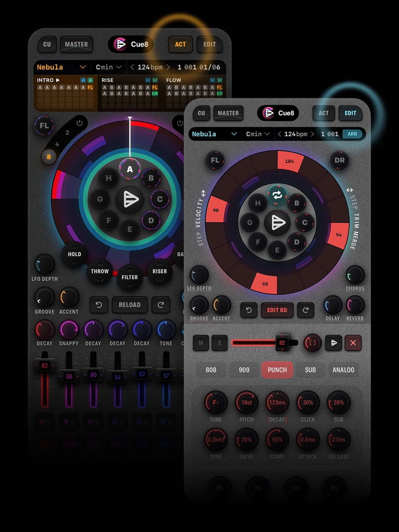Click the preview play icon beside the X
Viewport: 399px width, 532px height.
(x=333, y=343)
